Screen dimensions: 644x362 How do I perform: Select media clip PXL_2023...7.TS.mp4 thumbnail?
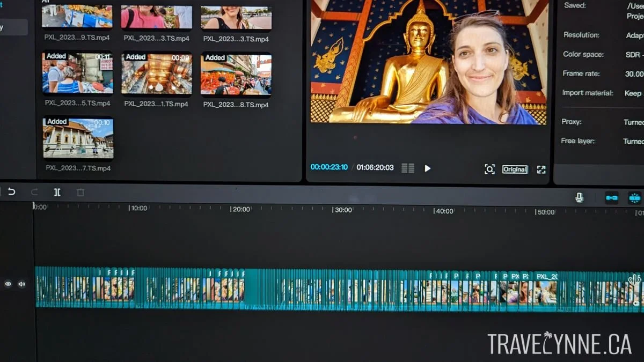pos(78,138)
